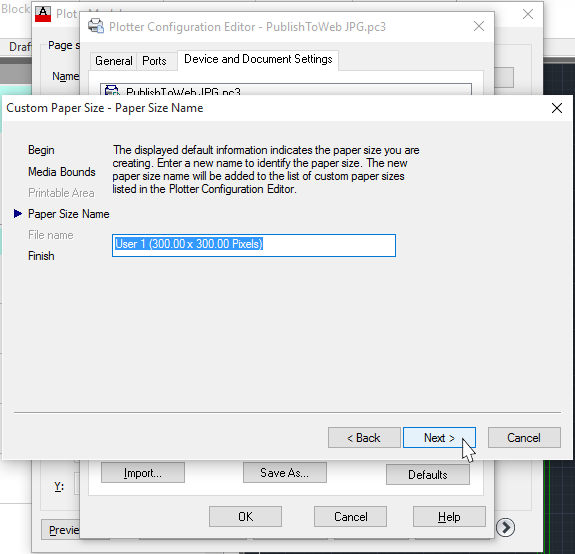The image size is (575, 554).
Task: Click the paper size name text field
Action: (254, 245)
